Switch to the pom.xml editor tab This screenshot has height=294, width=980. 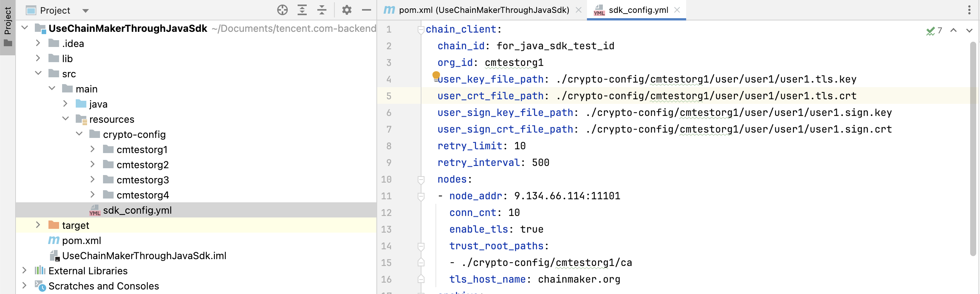483,10
